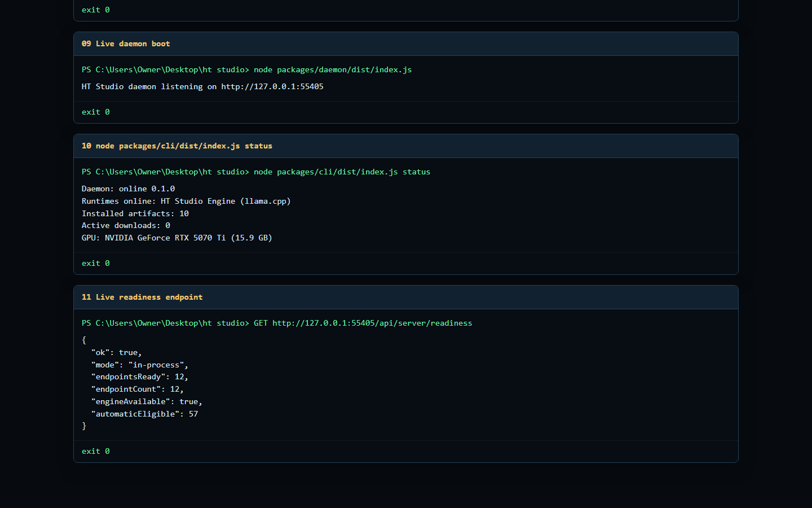Click the '"mode": "in-process",' JSON line

tap(140, 365)
